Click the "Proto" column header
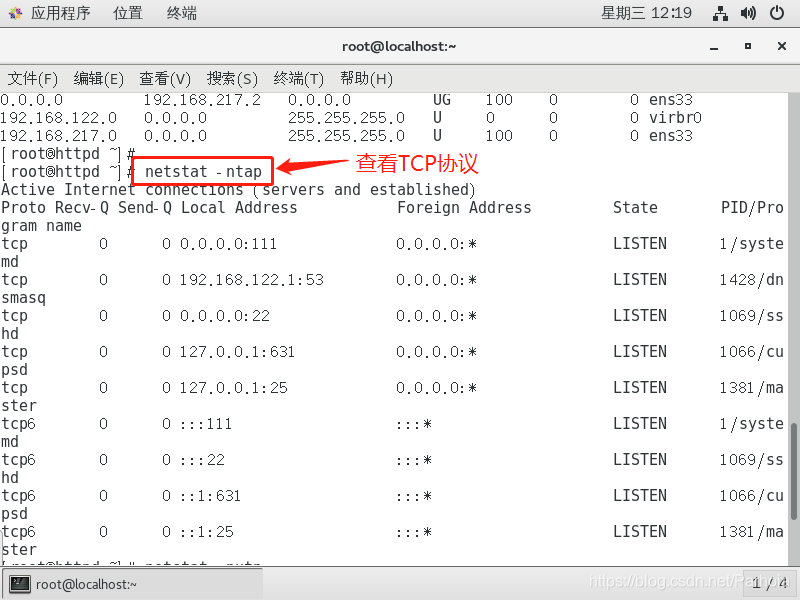Screen dimensions: 800x600 tap(23, 208)
